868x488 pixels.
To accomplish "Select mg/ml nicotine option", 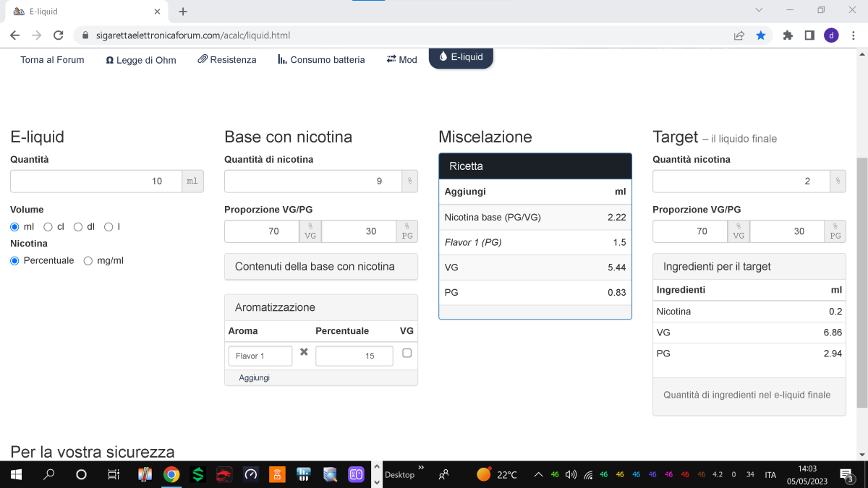I will point(88,261).
